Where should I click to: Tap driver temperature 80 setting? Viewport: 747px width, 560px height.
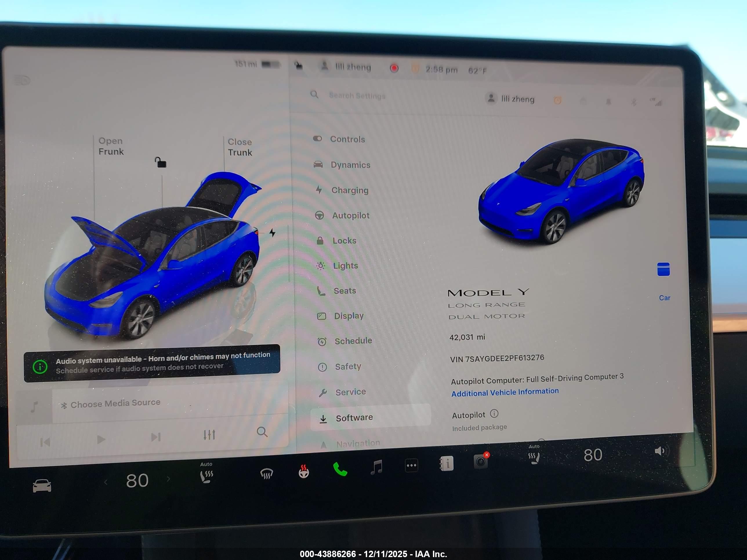[x=137, y=480]
